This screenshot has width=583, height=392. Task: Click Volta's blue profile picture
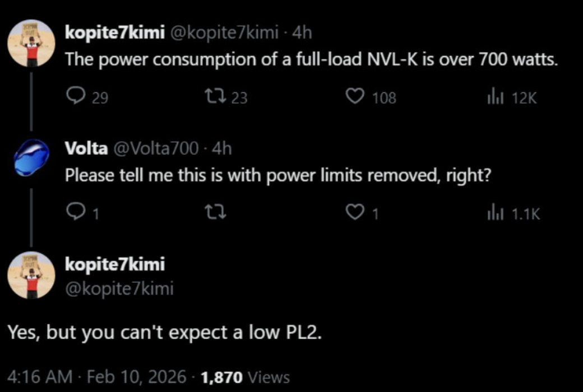pos(31,157)
